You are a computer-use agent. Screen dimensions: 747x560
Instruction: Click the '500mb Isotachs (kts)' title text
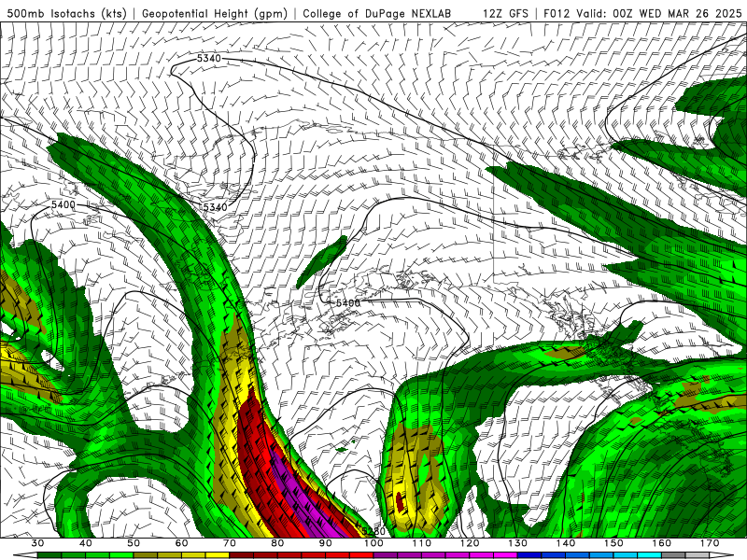[x=66, y=13]
